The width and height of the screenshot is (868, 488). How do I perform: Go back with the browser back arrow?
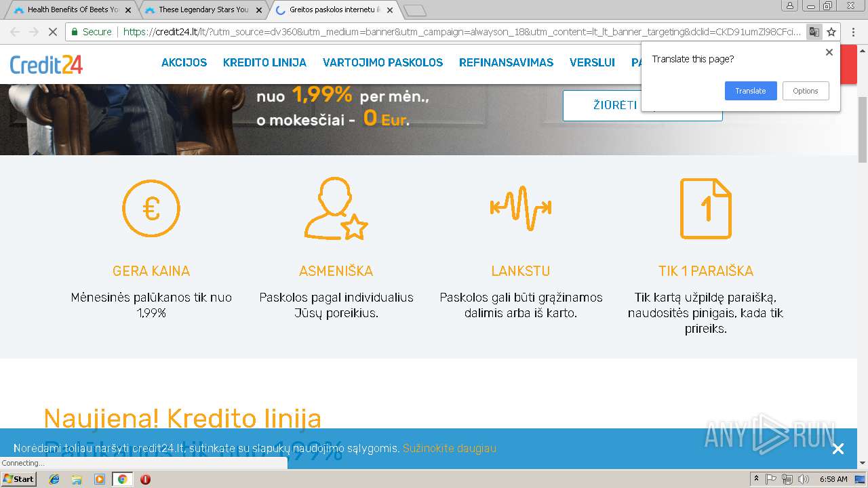click(x=15, y=32)
